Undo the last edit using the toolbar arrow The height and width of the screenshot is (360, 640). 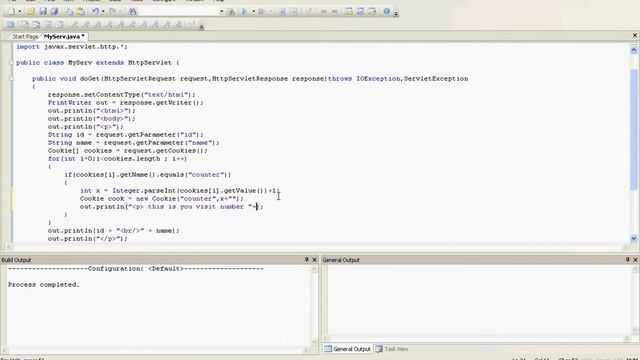click(95, 11)
